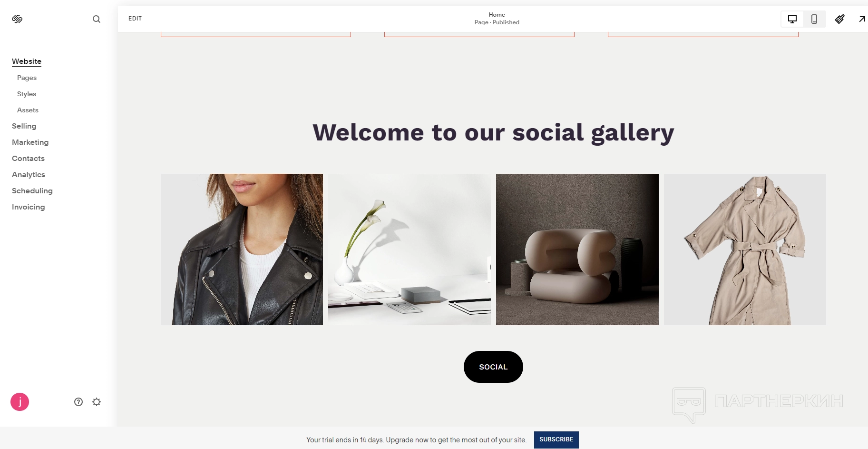Image resolution: width=868 pixels, height=449 pixels.
Task: Open settings gear icon
Action: 97,402
